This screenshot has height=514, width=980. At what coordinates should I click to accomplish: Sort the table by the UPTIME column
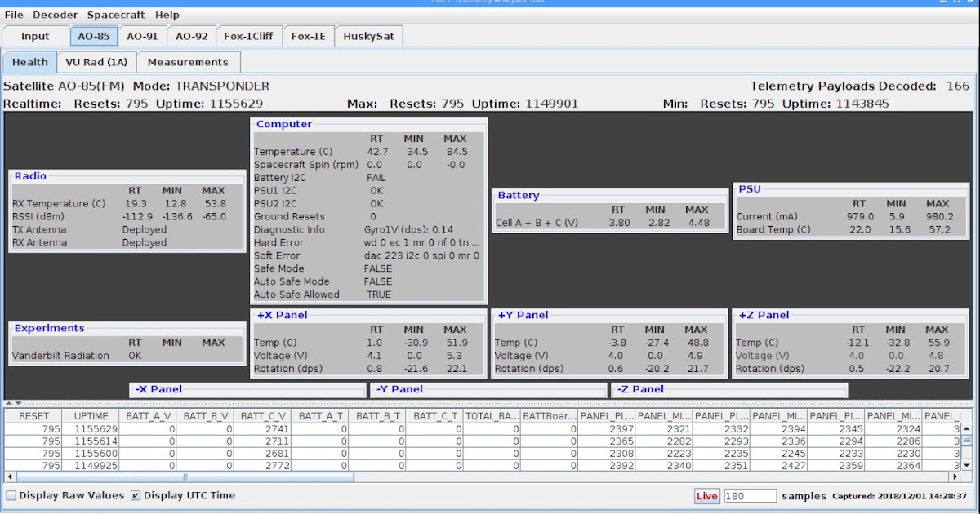click(x=90, y=415)
